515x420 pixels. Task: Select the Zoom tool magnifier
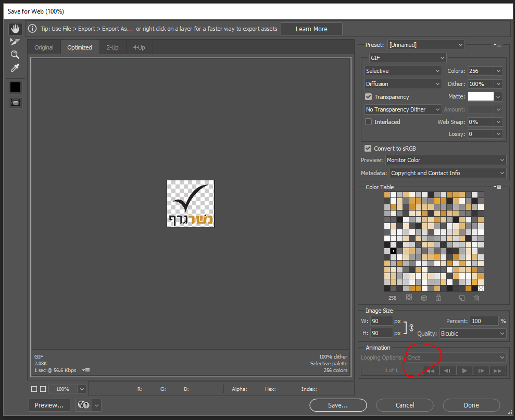(x=15, y=55)
